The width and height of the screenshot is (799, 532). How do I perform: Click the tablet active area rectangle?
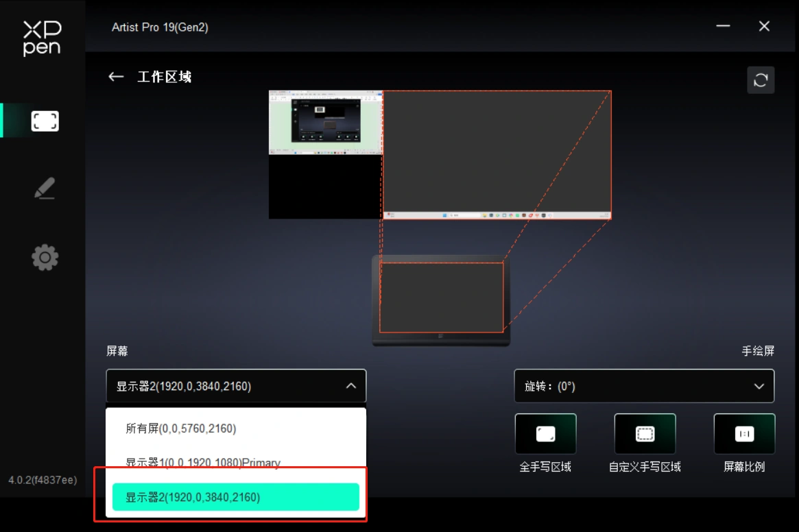tap(441, 298)
